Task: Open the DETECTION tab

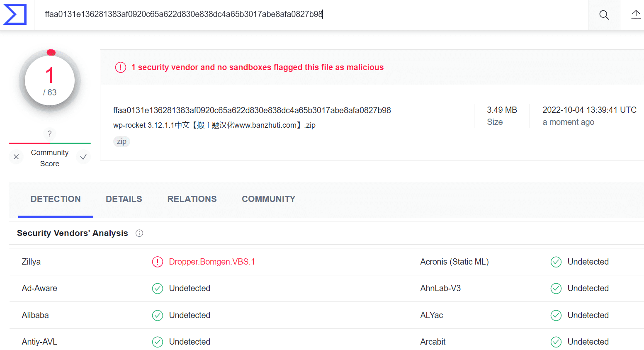Action: tap(56, 199)
